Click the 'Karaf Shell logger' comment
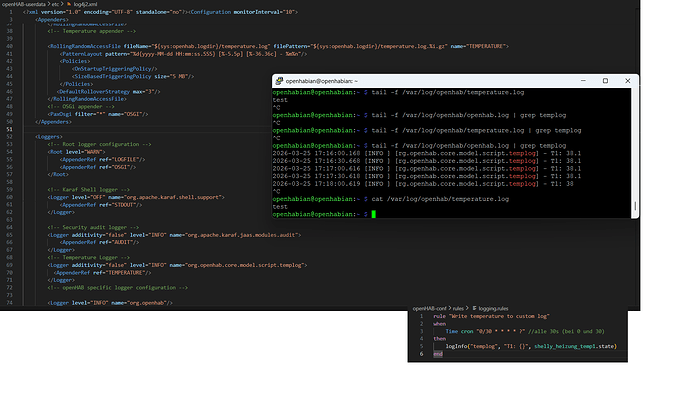The width and height of the screenshot is (690, 393). pos(88,190)
